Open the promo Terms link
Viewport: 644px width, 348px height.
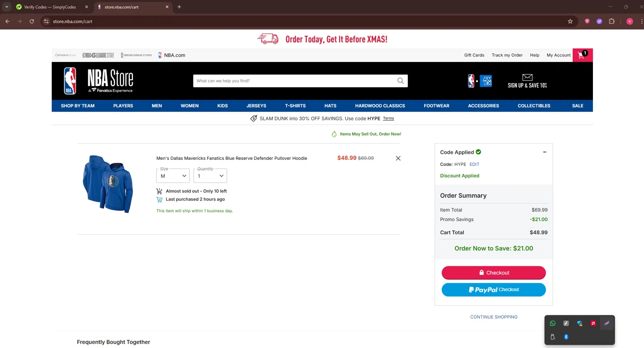389,118
